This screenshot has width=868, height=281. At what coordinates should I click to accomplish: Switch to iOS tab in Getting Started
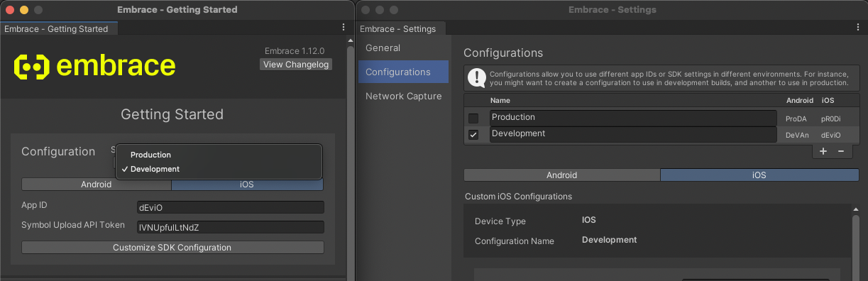247,184
